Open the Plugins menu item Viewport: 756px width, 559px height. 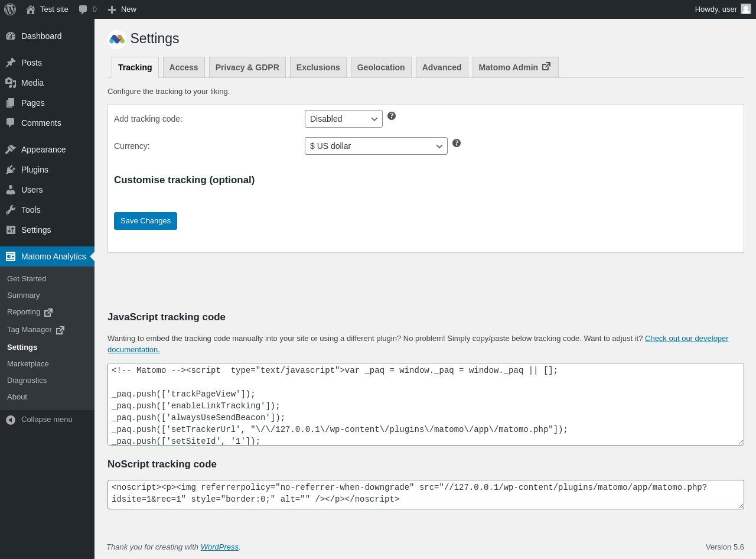[34, 170]
